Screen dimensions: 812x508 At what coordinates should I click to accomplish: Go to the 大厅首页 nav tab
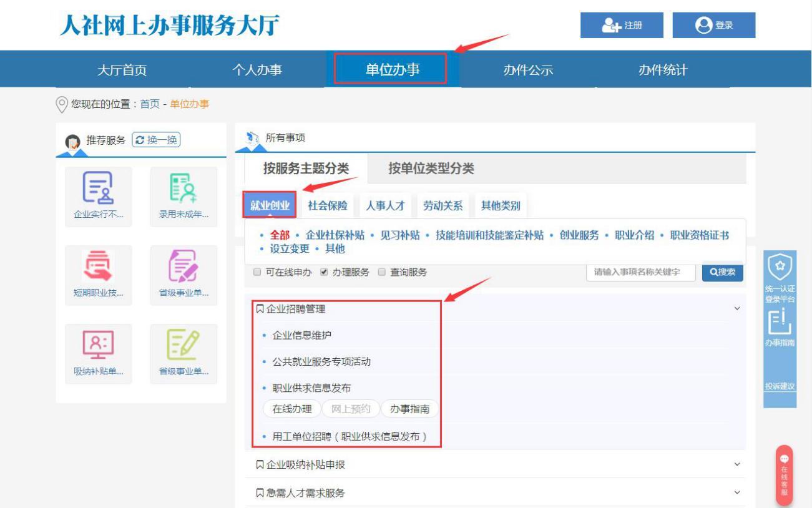coord(122,70)
